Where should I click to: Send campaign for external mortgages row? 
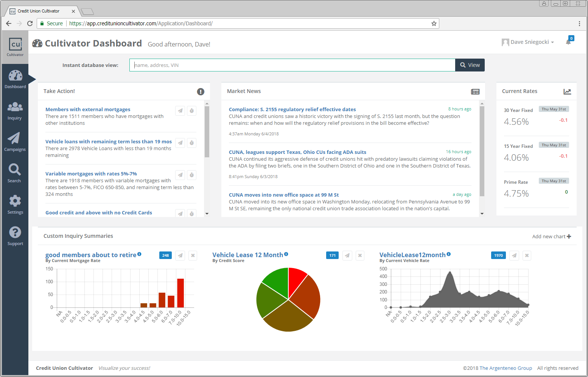(180, 111)
